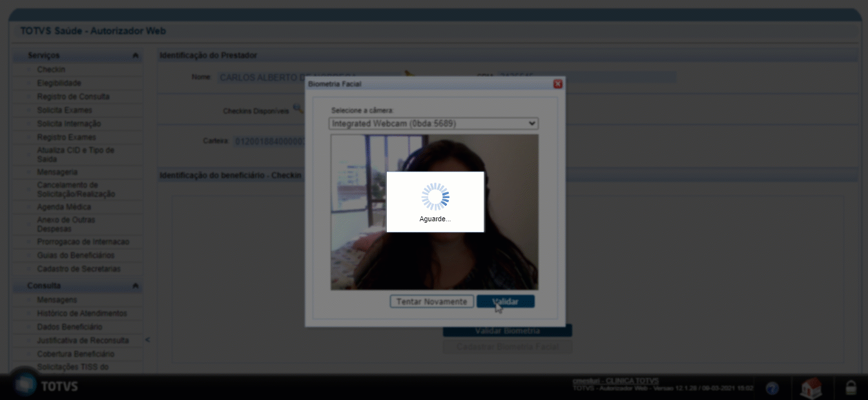
Task: Open Dados Beneficiário
Action: point(69,327)
